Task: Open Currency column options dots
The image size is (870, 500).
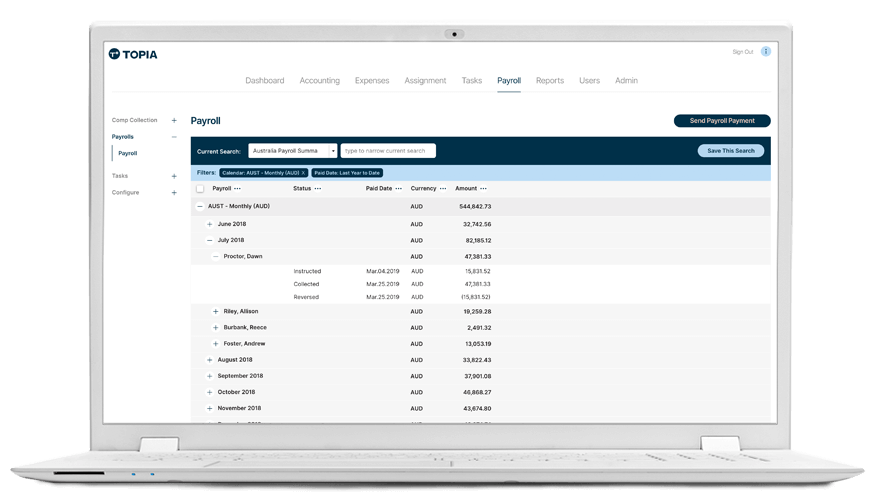Action: point(443,189)
